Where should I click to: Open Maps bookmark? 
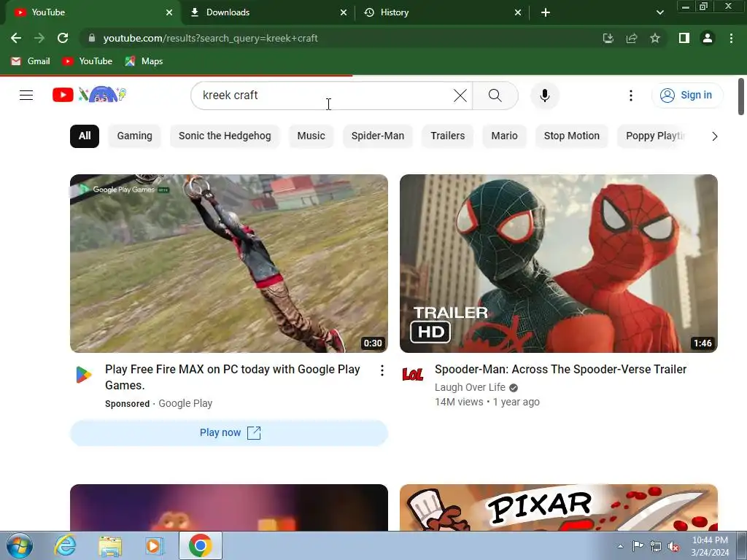point(144,61)
